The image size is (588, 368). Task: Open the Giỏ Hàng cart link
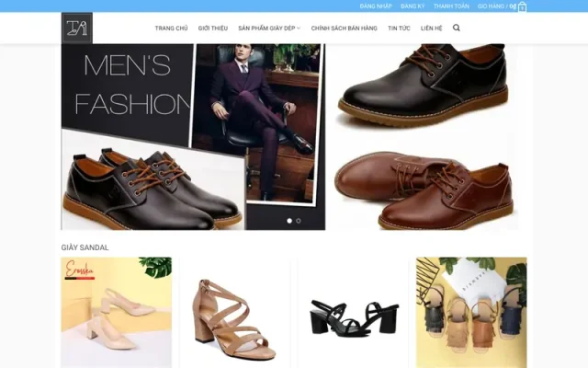(x=496, y=6)
